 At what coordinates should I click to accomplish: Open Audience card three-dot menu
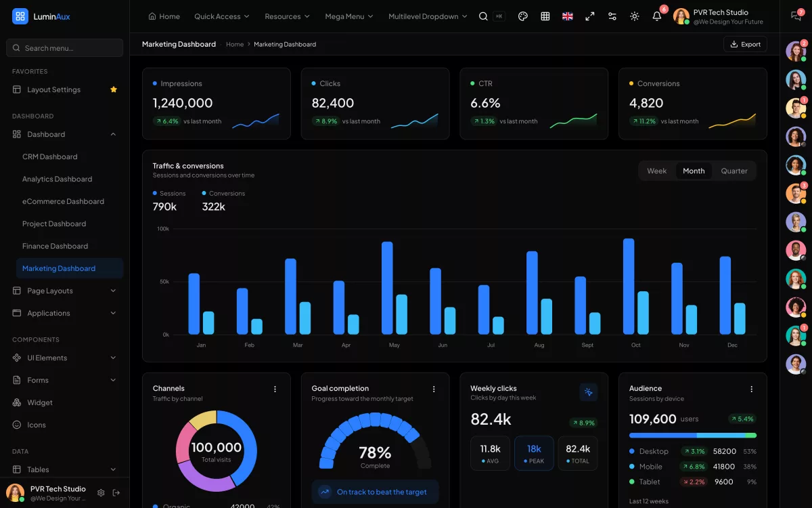tap(751, 389)
